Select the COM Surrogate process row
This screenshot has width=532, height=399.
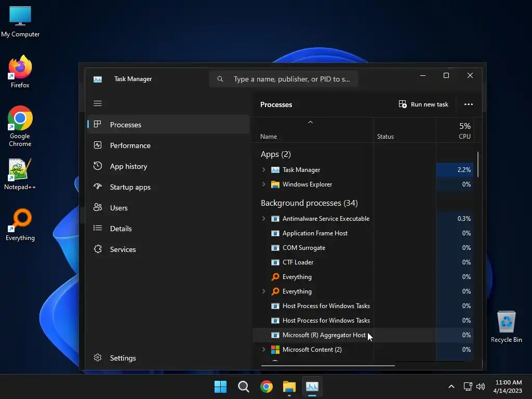pyautogui.click(x=363, y=248)
